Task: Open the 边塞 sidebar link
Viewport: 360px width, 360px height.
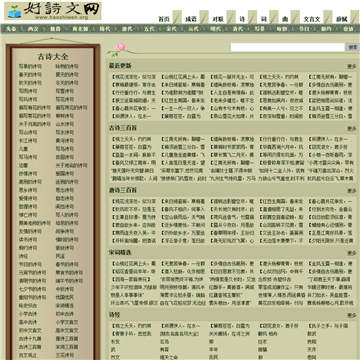Action: pyautogui.click(x=24, y=165)
